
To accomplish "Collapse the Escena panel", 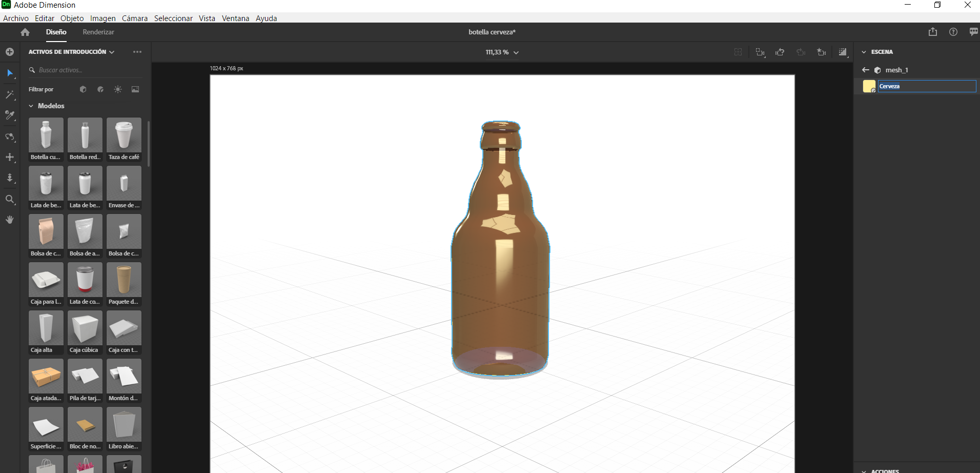I will tap(864, 52).
